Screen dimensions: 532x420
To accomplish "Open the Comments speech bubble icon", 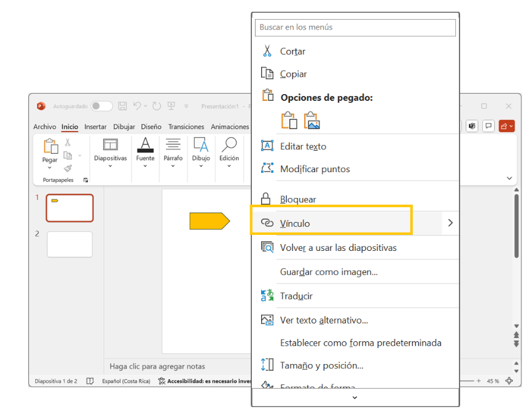I will (x=488, y=126).
